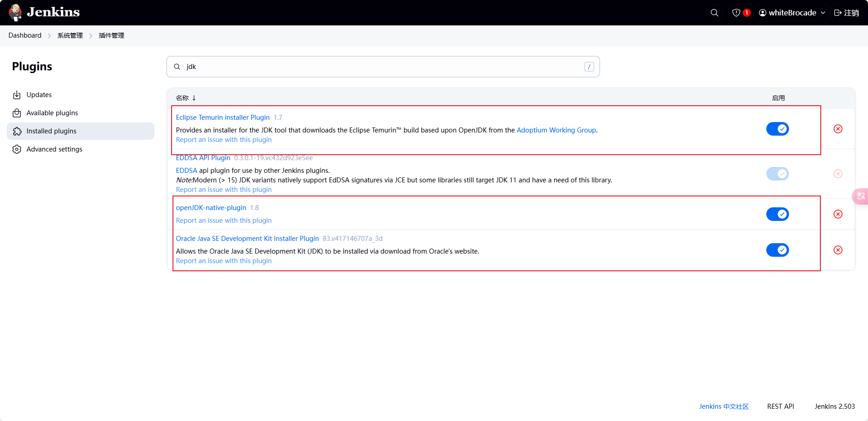Click the logout arrow icon
This screenshot has height=421, width=868.
[838, 13]
